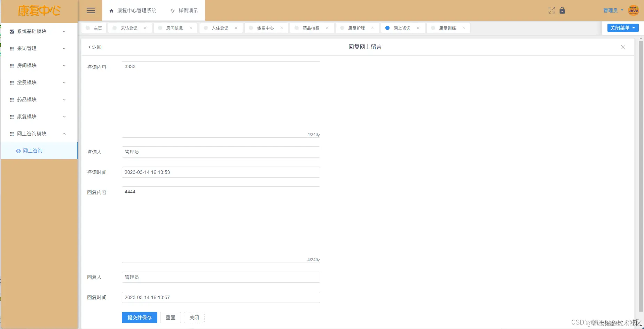Image resolution: width=644 pixels, height=329 pixels.
Task: Click the 关闭 button
Action: 194,318
